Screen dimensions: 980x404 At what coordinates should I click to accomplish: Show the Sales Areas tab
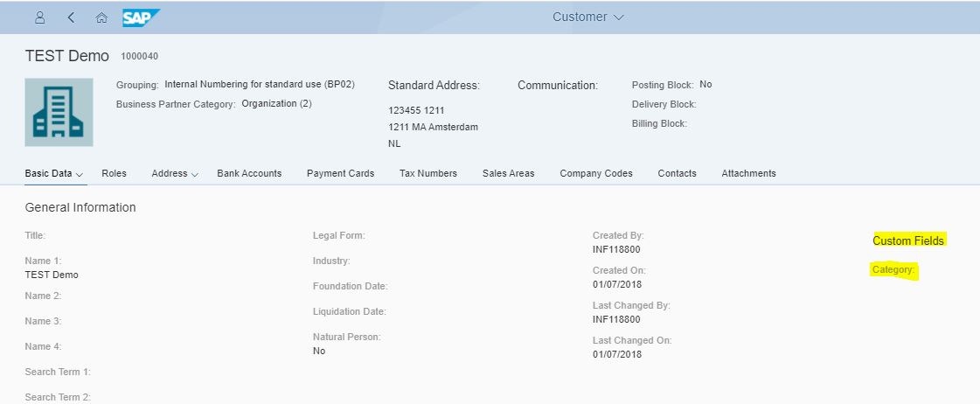pos(508,173)
